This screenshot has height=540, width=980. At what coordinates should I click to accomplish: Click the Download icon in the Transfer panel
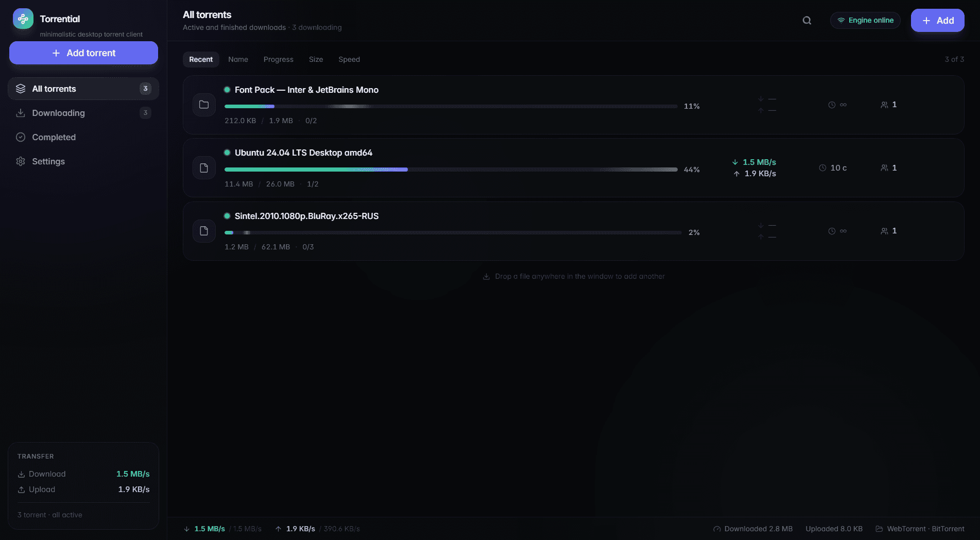tap(21, 474)
